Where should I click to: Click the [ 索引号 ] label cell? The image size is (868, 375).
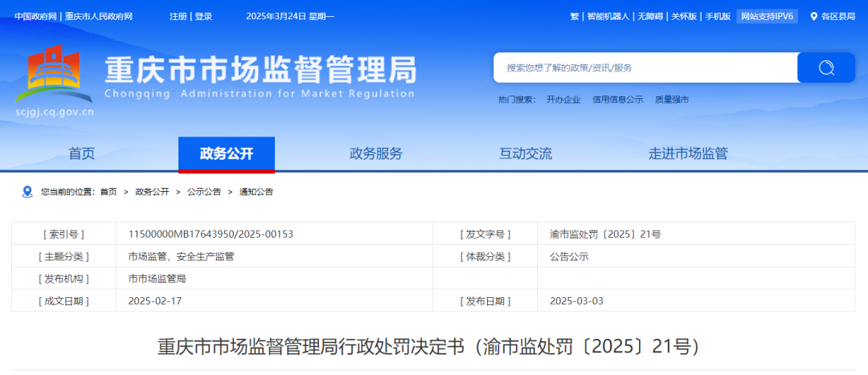63,234
